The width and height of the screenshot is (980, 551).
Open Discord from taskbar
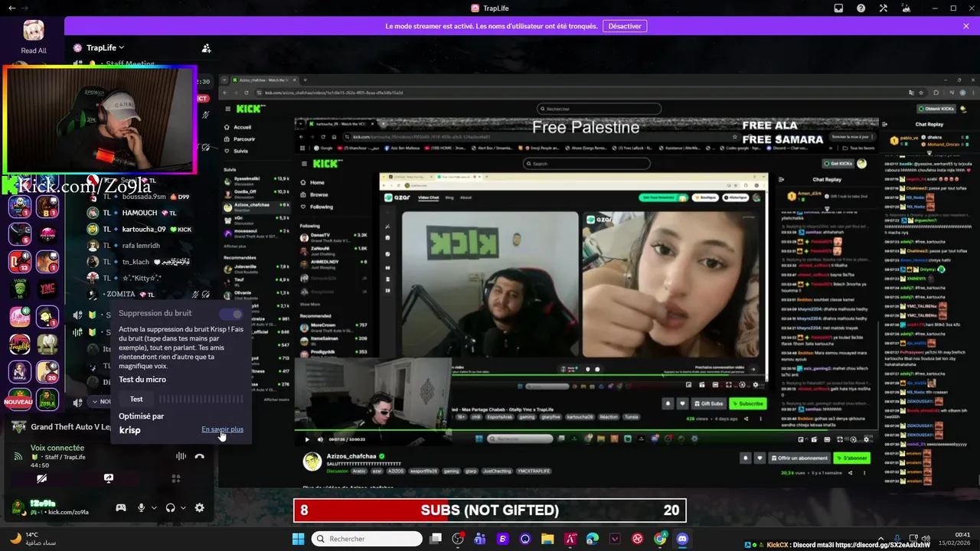(x=682, y=539)
